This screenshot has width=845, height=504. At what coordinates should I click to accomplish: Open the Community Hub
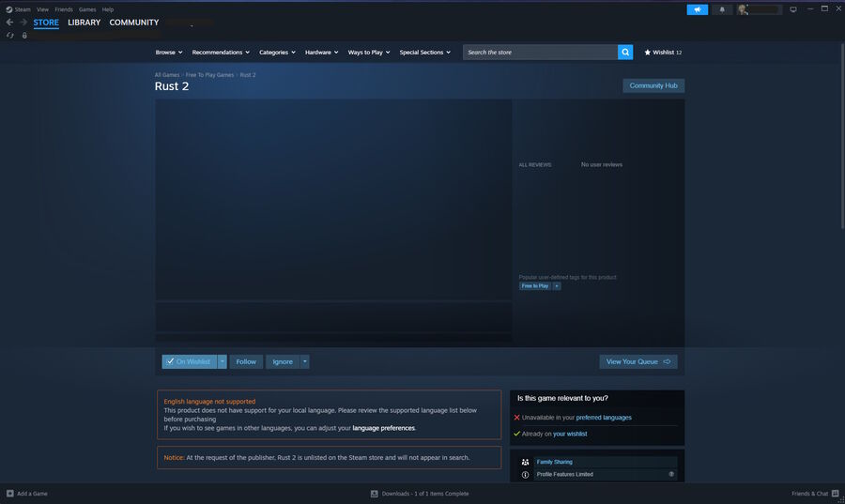653,85
